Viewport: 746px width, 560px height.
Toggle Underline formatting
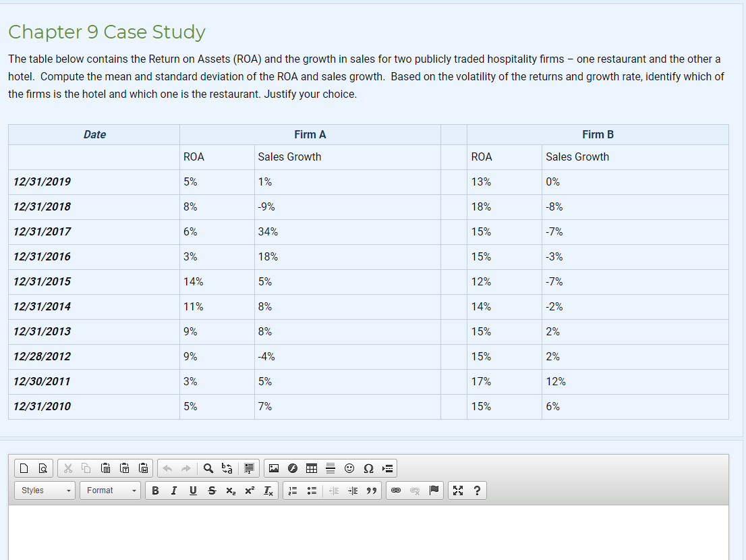(x=193, y=491)
